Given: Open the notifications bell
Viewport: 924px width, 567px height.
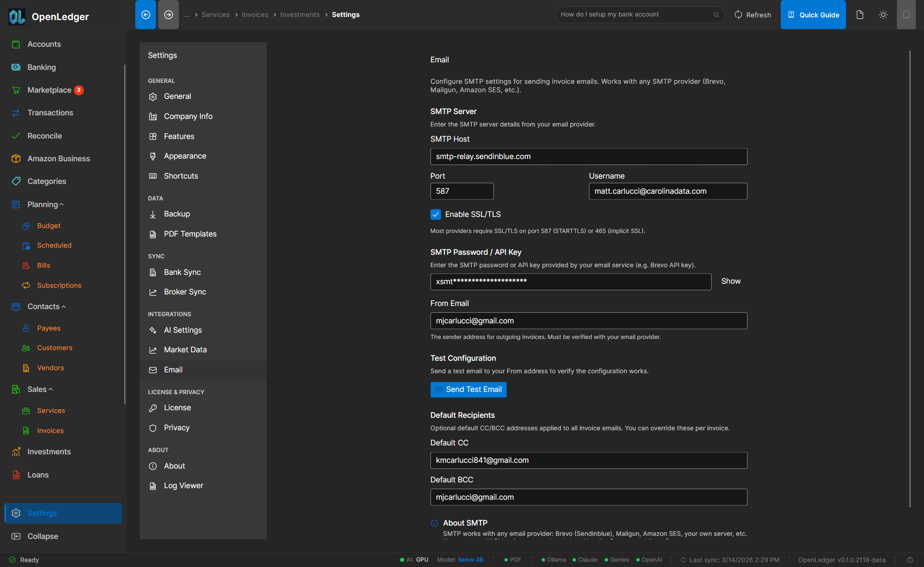Looking at the screenshot, I should (907, 14).
